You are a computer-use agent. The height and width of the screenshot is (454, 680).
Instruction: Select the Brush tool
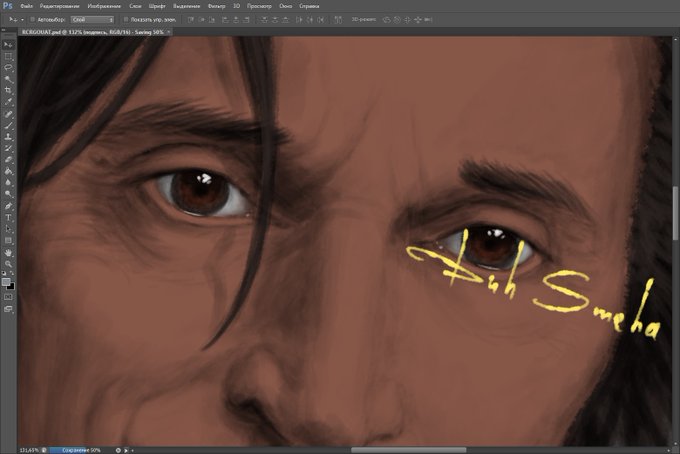tap(8, 125)
